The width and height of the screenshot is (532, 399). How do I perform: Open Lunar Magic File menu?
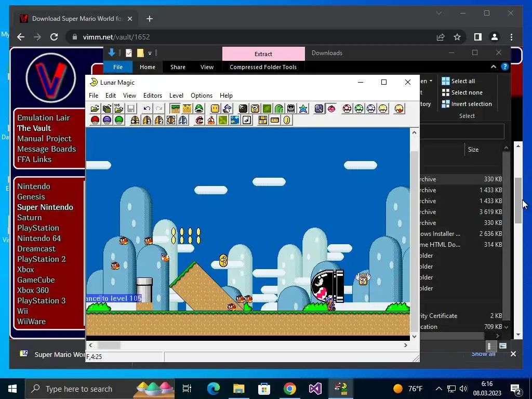point(94,96)
